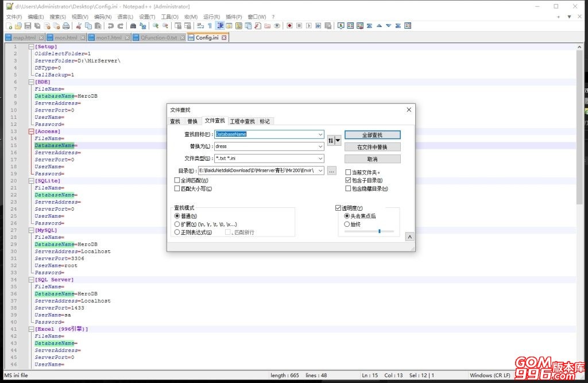This screenshot has width=588, height=383.
Task: Click the Save All toolbar icon
Action: [x=36, y=25]
